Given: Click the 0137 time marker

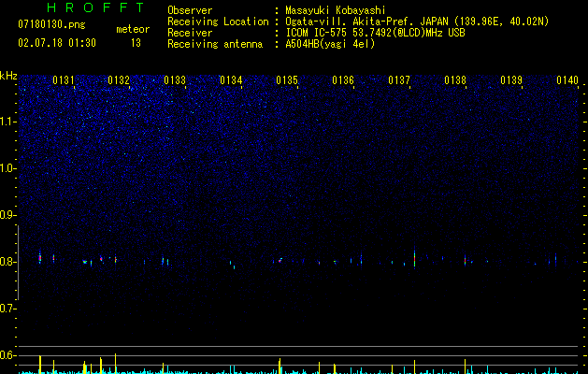Looking at the screenshot, I should click(x=399, y=80).
